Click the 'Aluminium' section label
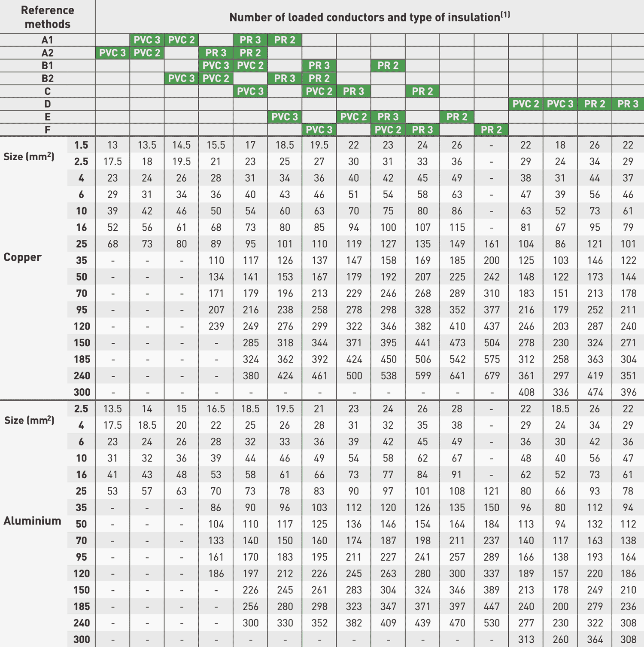 pos(32,521)
